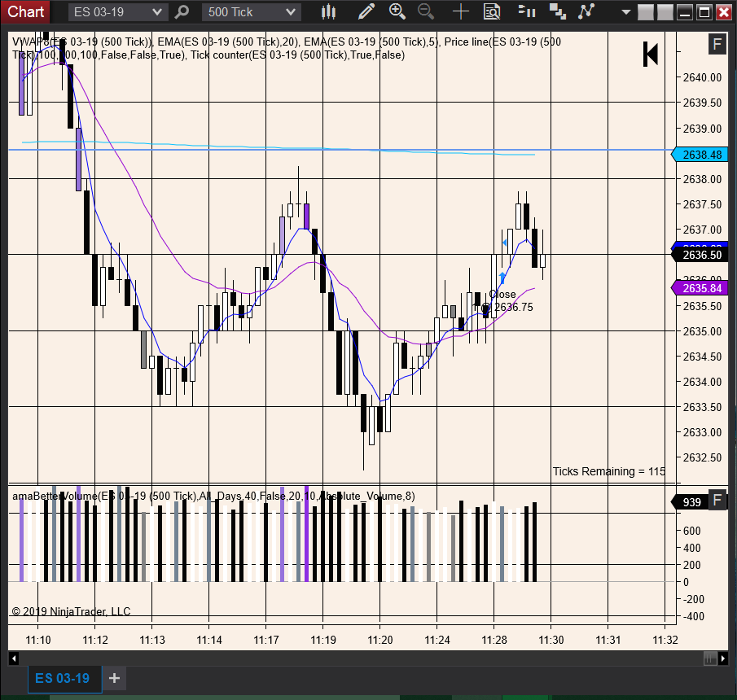Open the Indicators icon in toolbar

[x=558, y=11]
